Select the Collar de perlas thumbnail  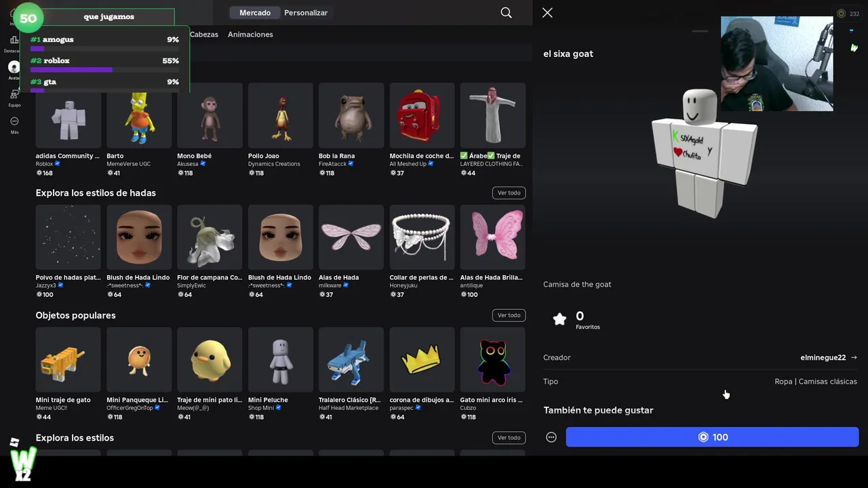422,237
